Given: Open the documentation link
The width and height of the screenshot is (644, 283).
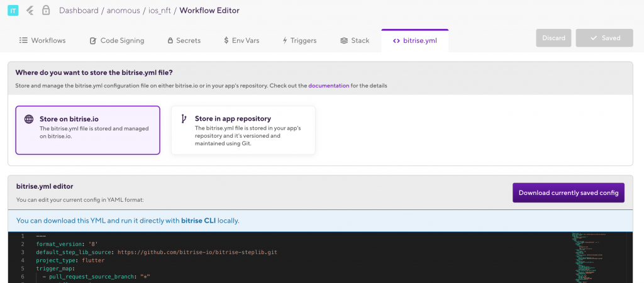Looking at the screenshot, I should 329,86.
